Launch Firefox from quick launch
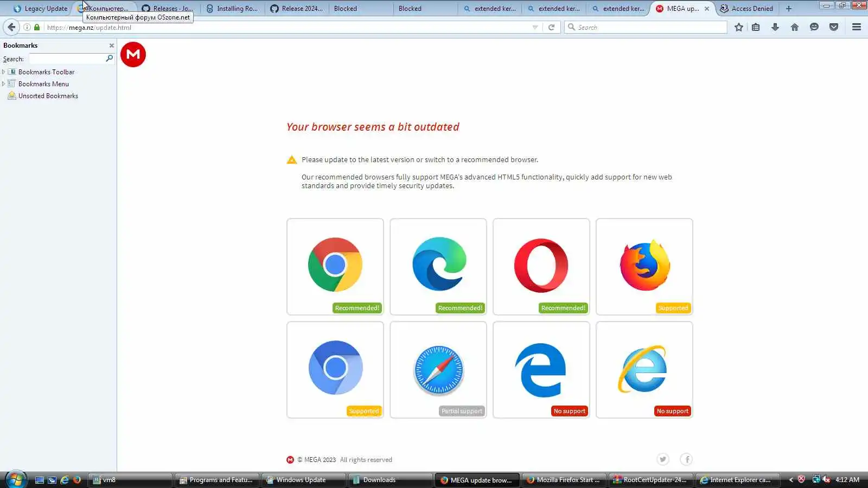The image size is (868, 488). [x=77, y=480]
